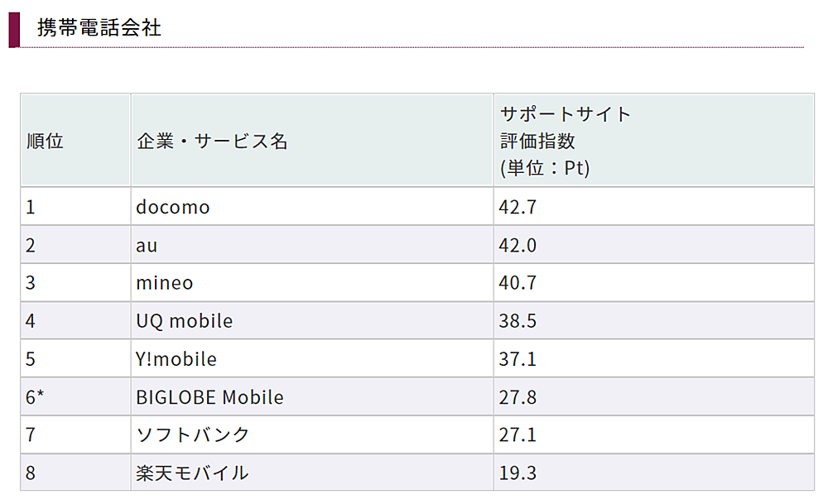
Task: Select the 38.5 score cell
Action: click(518, 321)
